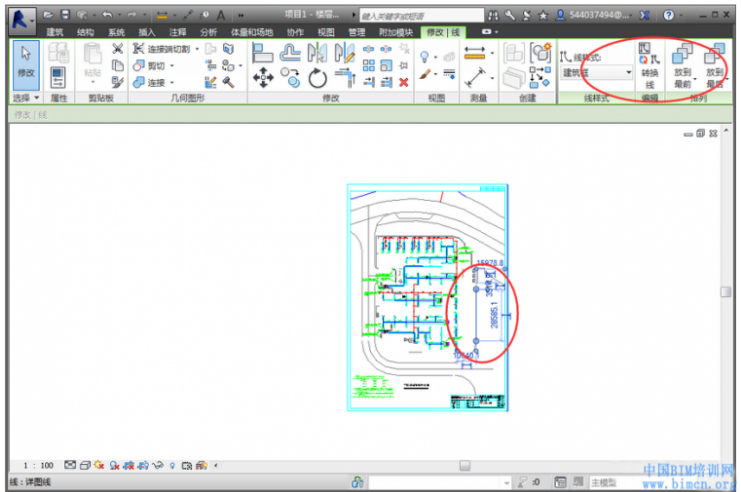741x492 pixels.
Task: Click the Create Group icon
Action: [x=541, y=52]
